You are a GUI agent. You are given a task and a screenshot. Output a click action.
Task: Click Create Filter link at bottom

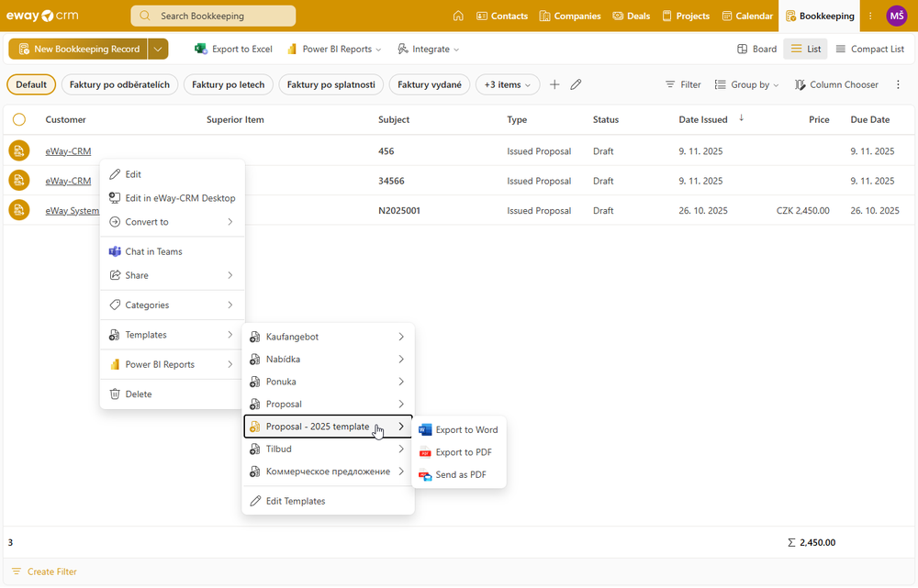tap(51, 571)
